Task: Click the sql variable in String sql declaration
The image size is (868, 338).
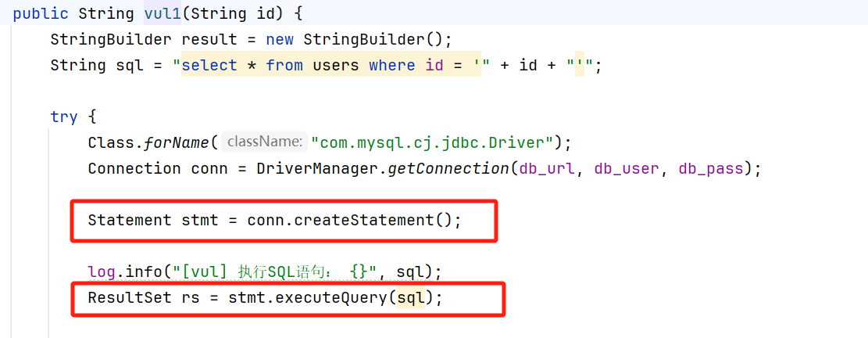Action: [x=130, y=66]
